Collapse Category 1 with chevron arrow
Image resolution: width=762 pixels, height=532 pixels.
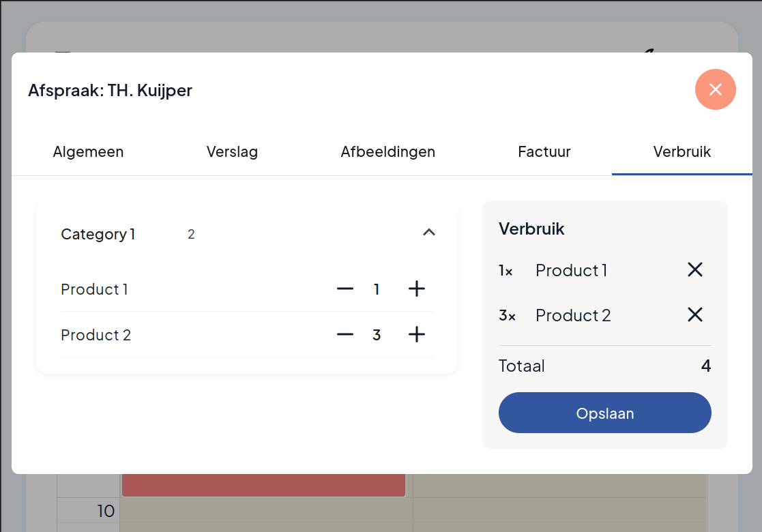428,232
